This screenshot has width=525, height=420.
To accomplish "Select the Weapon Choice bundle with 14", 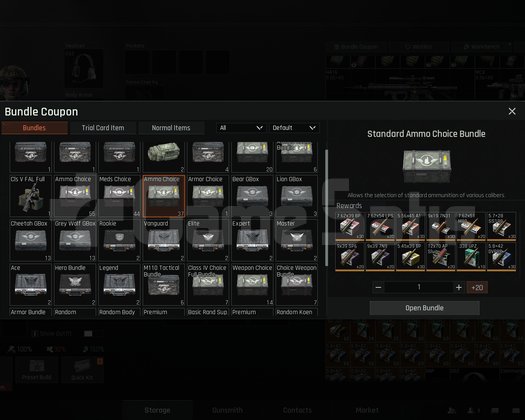I will click(x=252, y=285).
